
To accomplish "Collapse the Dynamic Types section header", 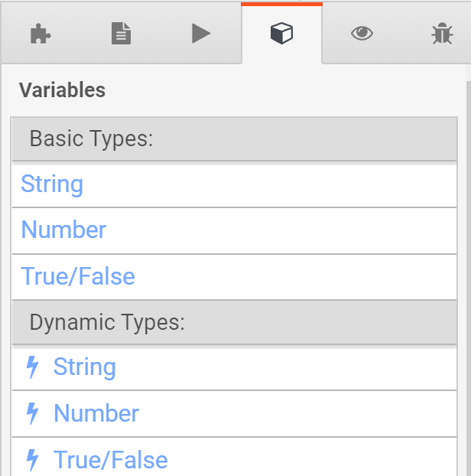I will click(107, 322).
